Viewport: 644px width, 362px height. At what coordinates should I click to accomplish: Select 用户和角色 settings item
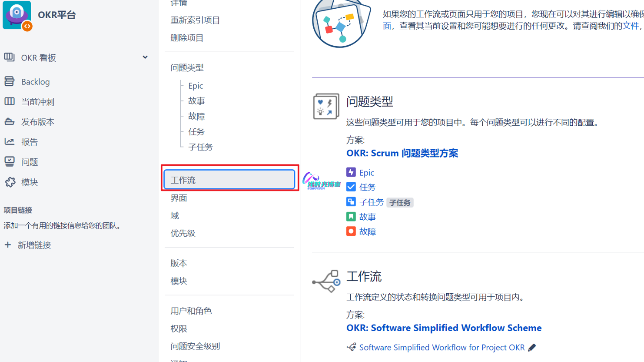[191, 311]
